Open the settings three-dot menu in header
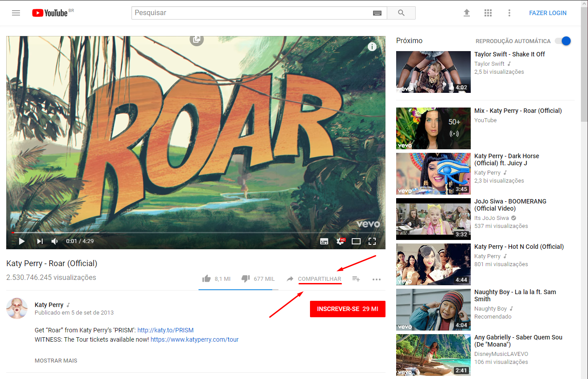 [x=509, y=13]
